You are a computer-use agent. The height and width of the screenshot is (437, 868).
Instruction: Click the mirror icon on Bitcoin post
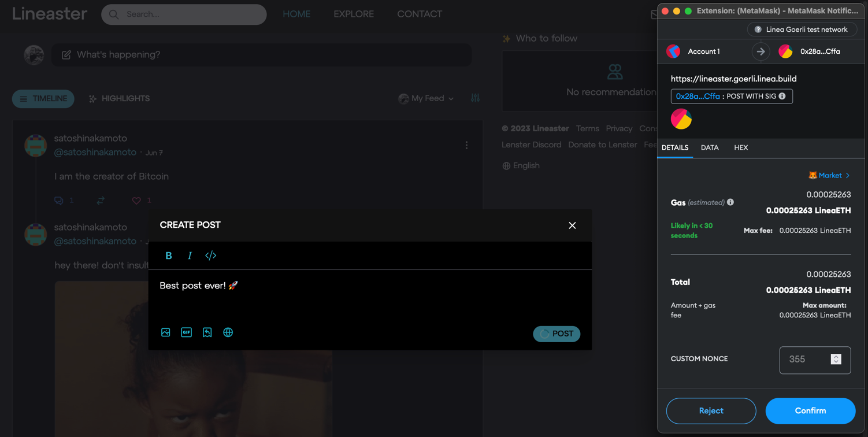(101, 201)
